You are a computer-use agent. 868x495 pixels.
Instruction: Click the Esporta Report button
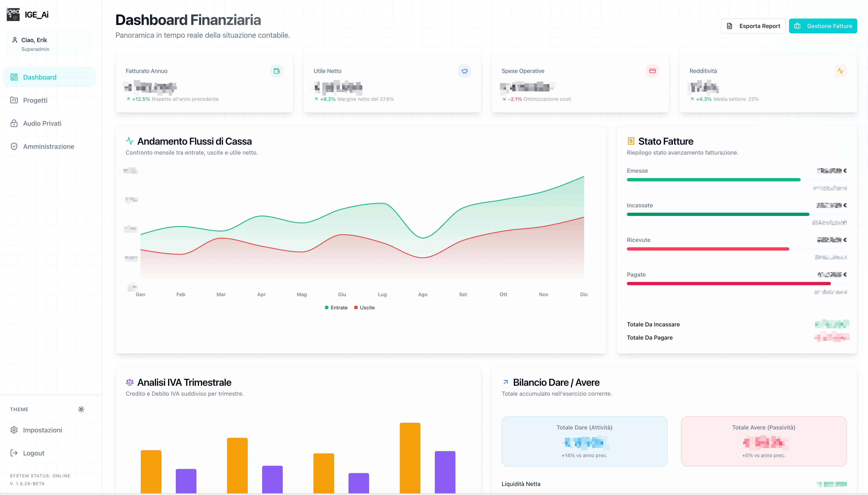[x=753, y=26]
